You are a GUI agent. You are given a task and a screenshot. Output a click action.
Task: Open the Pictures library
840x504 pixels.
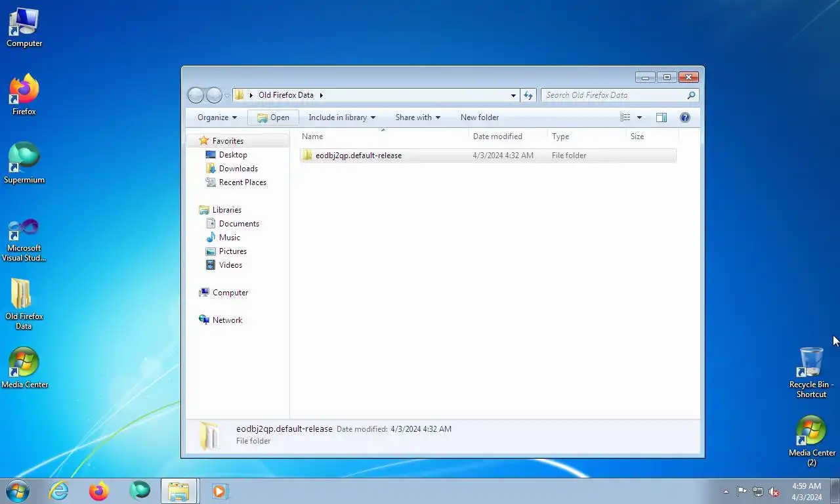coord(233,251)
